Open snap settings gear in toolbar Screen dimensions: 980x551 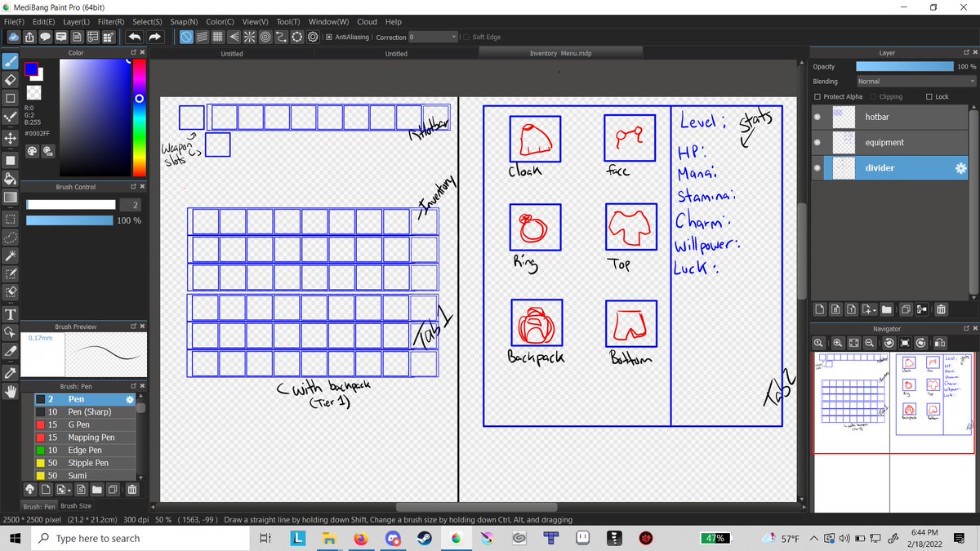coord(312,37)
